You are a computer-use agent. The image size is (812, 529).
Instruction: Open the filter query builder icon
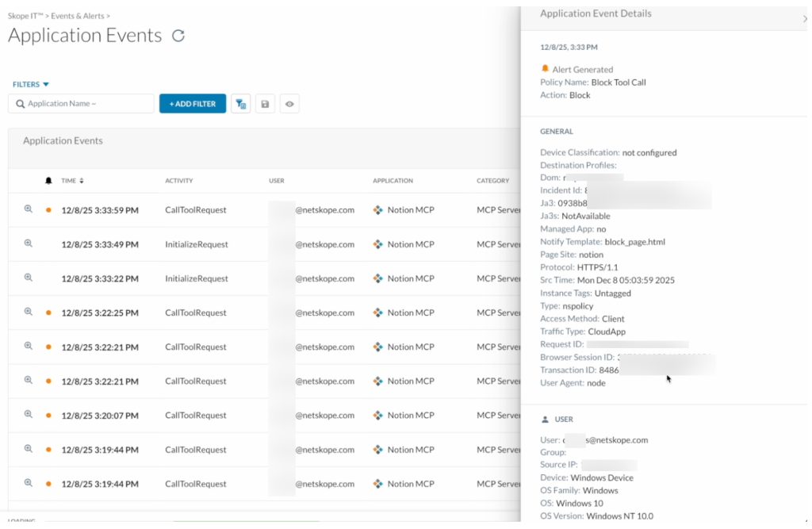click(241, 104)
